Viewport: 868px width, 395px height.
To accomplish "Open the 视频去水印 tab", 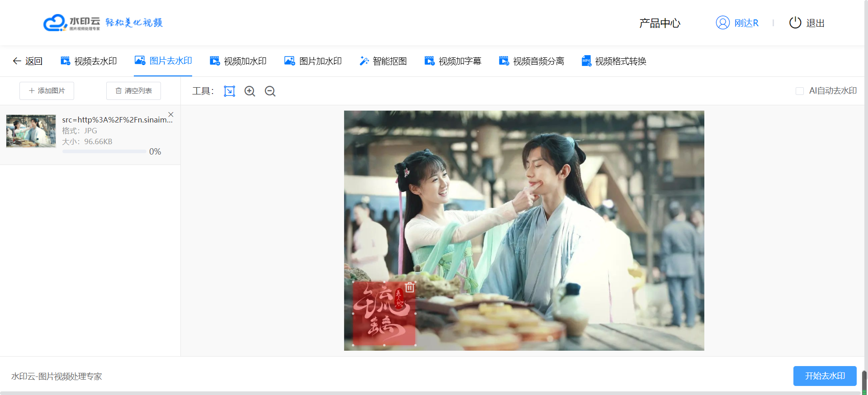I will 89,61.
